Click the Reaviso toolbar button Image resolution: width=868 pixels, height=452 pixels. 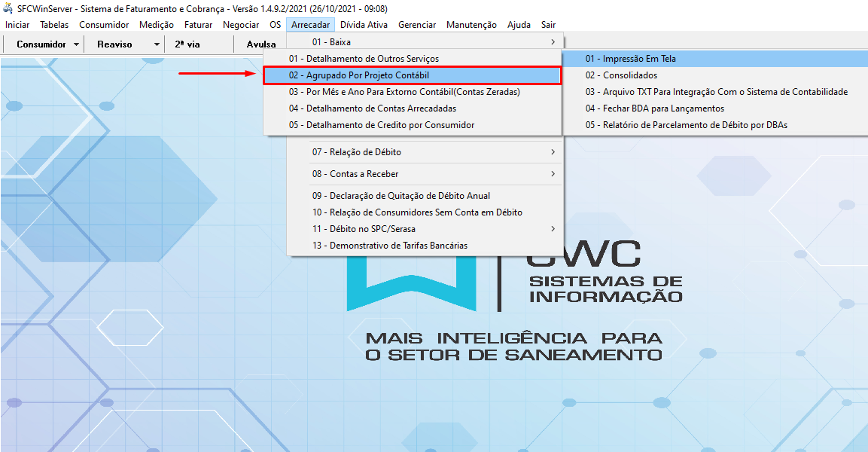point(114,44)
